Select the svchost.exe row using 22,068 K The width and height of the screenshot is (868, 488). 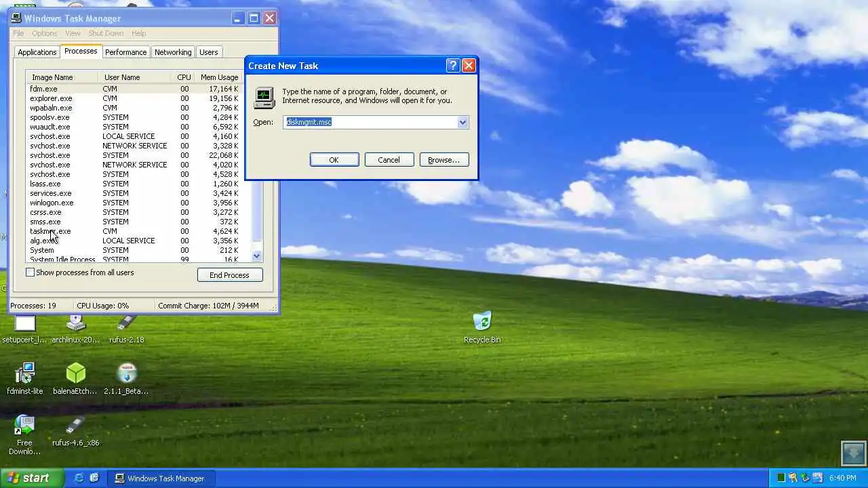click(x=134, y=155)
